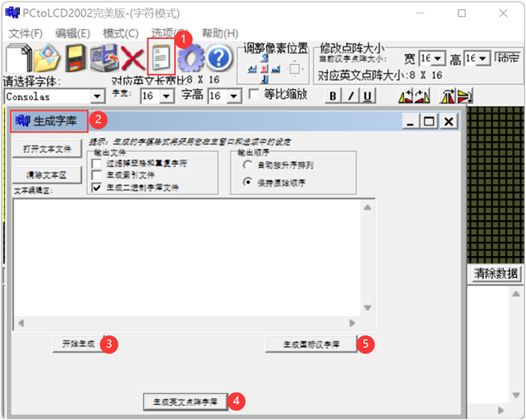This screenshot has width=526, height=420.
Task: Click the save-as disk with arrow icon
Action: pos(104,57)
